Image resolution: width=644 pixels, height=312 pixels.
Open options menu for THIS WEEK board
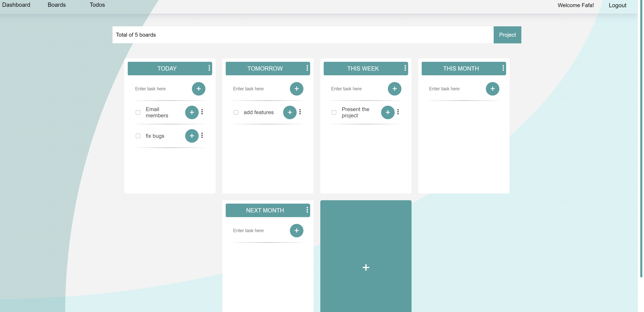[x=405, y=68]
